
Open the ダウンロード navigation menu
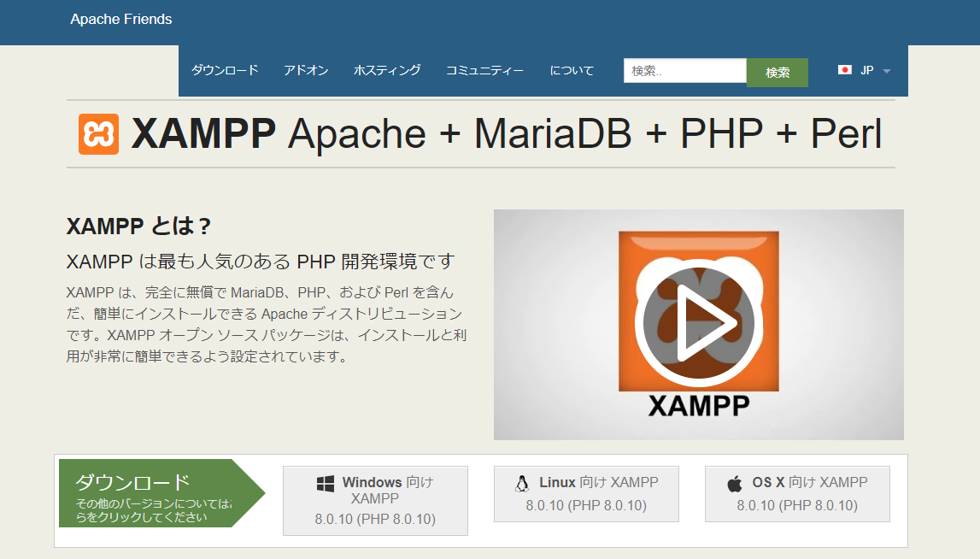(x=225, y=71)
